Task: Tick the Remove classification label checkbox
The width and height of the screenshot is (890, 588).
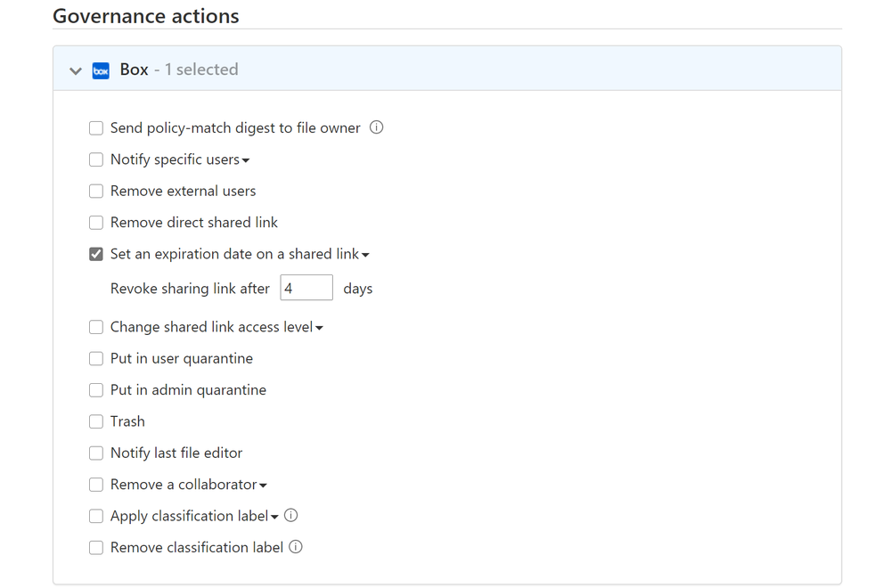Action: pyautogui.click(x=96, y=547)
